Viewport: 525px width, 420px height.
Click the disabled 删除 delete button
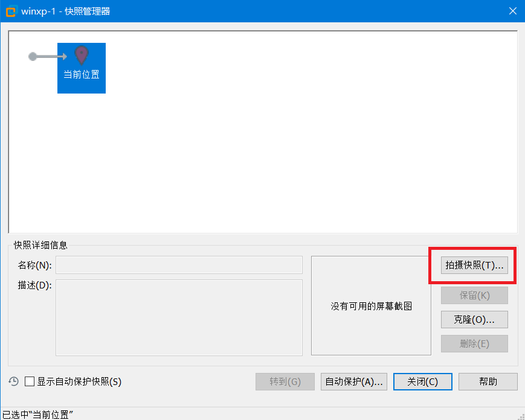[x=474, y=343]
